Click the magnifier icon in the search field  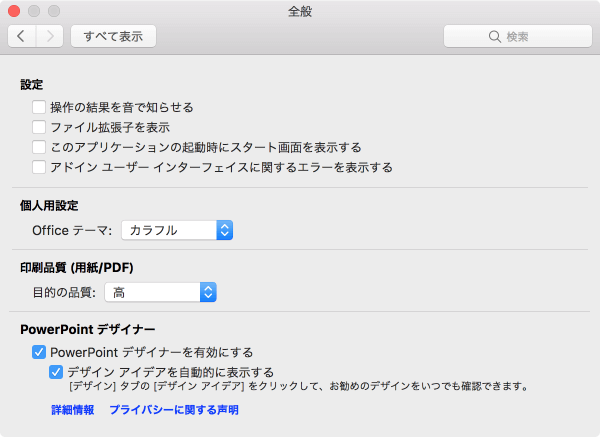click(495, 37)
